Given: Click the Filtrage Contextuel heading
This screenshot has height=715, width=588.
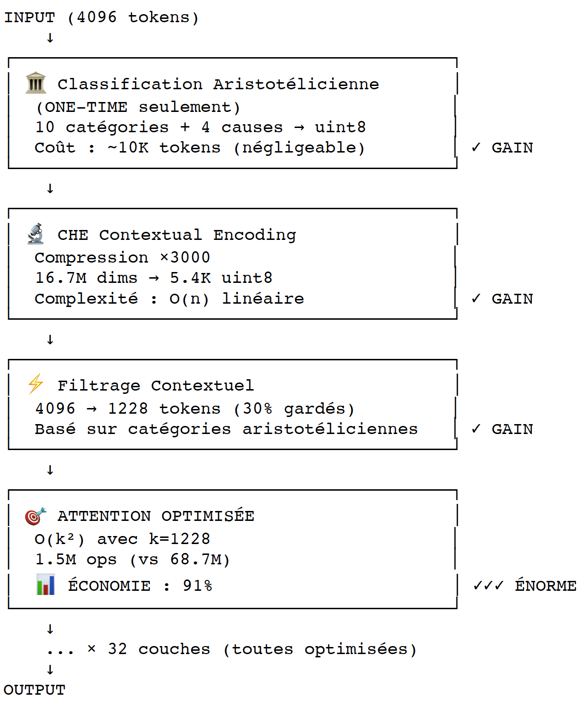Looking at the screenshot, I should (x=155, y=385).
